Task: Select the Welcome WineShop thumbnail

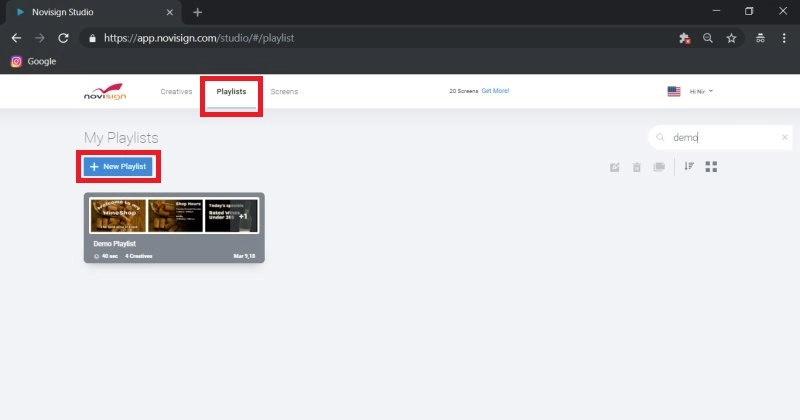Action: point(118,215)
